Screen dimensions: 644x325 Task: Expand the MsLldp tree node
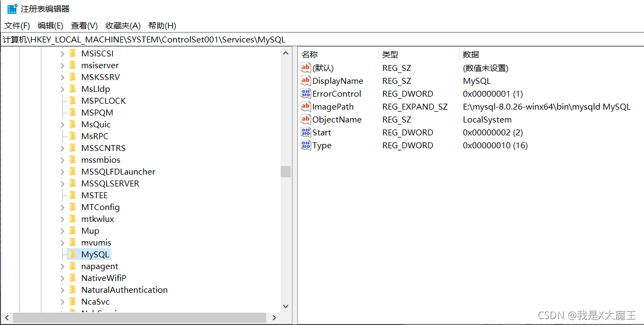tap(62, 89)
